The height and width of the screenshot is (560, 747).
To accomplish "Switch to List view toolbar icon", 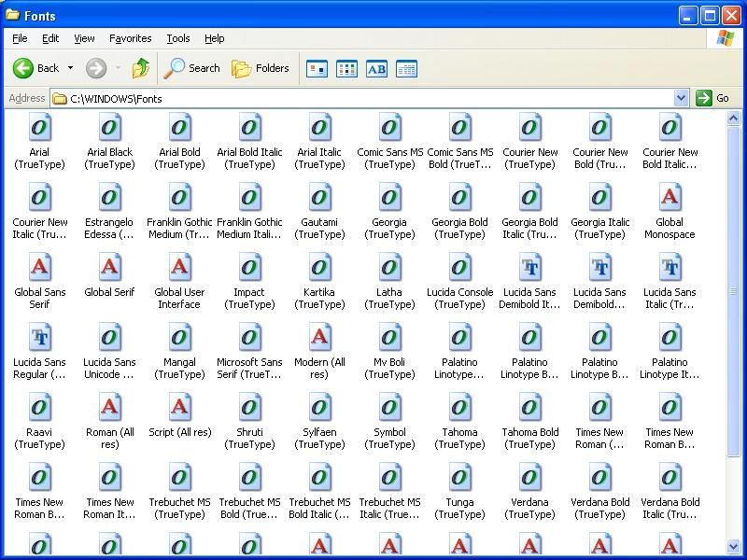I will click(x=346, y=68).
